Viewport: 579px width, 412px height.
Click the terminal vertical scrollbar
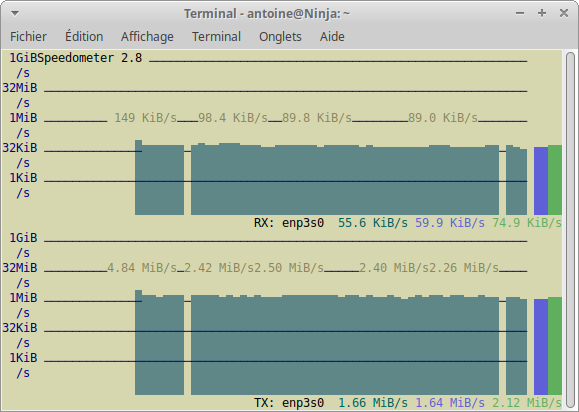click(x=571, y=229)
